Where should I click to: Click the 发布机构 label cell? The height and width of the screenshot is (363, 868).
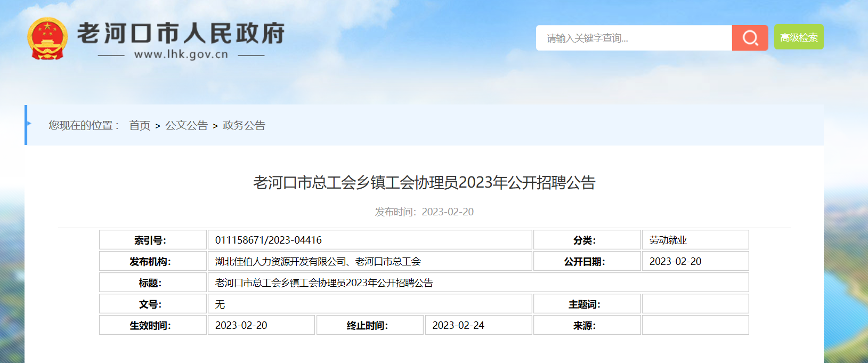coord(153,261)
